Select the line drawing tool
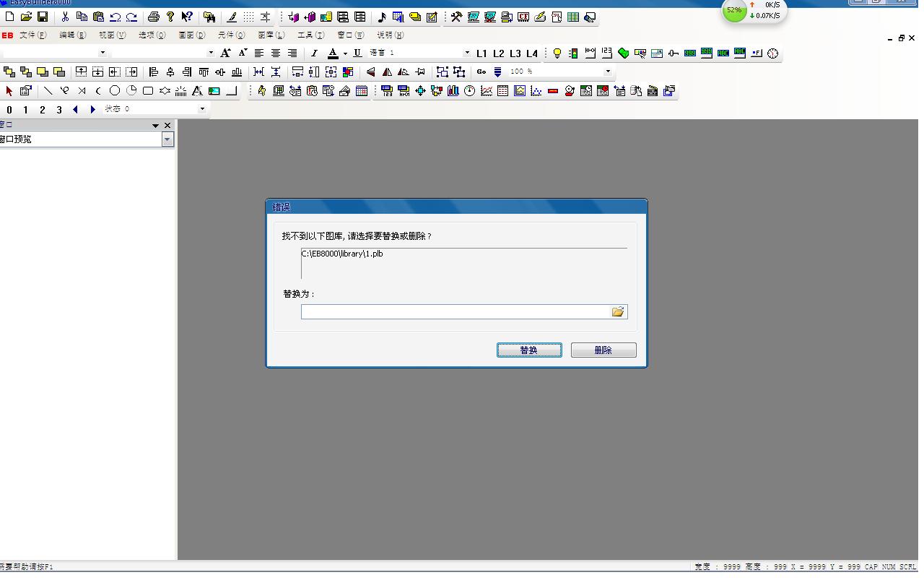This screenshot has height=578, width=924. tap(48, 91)
